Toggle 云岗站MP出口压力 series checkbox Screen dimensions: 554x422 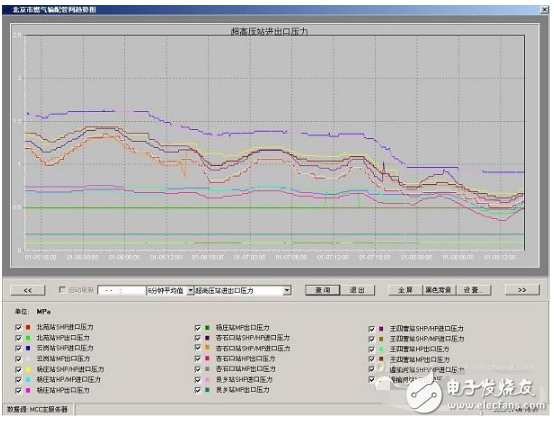pos(19,359)
